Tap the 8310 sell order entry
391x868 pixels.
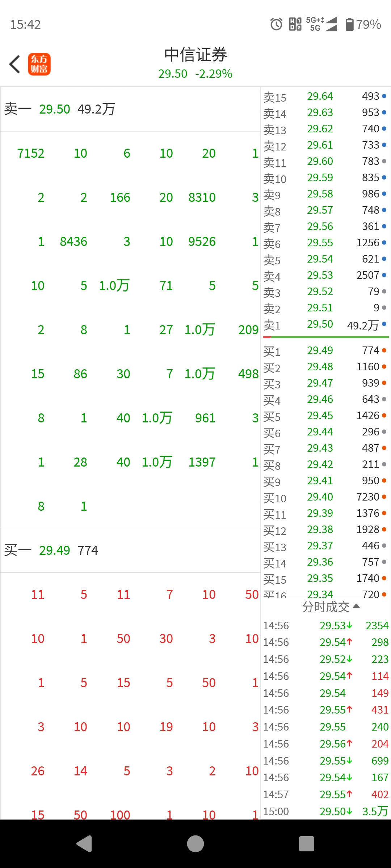click(x=202, y=197)
